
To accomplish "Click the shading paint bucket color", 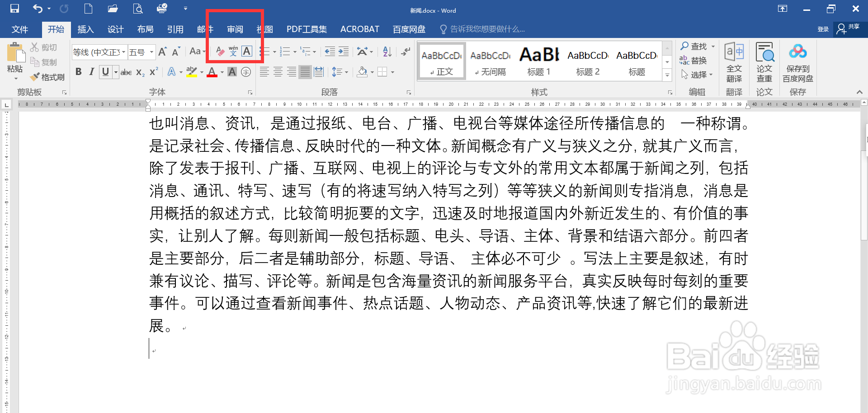I will [x=362, y=72].
